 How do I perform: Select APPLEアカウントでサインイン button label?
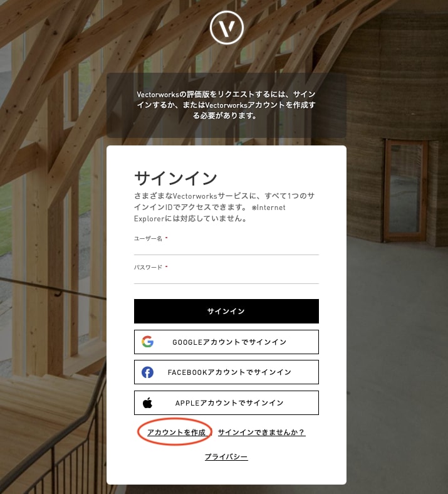click(229, 403)
